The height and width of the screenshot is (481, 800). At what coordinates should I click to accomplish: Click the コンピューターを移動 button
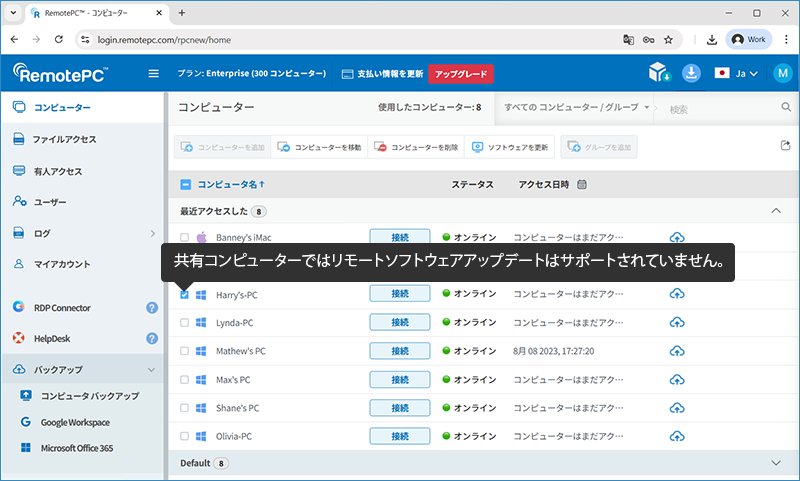pos(319,147)
